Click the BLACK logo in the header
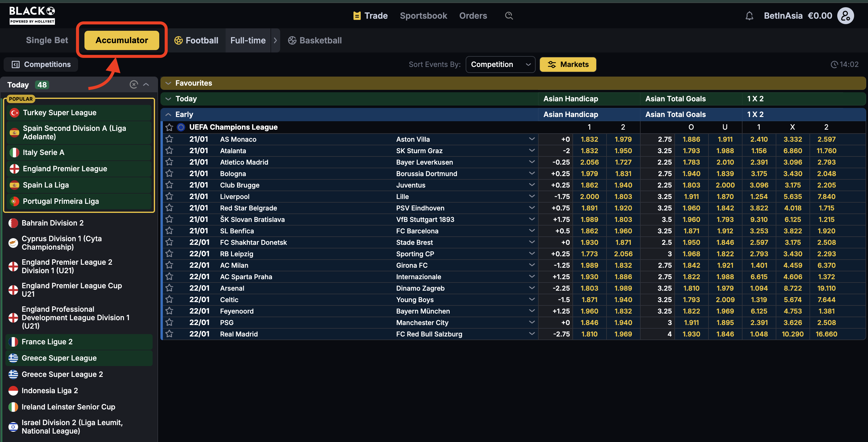This screenshot has height=442, width=868. [x=32, y=15]
